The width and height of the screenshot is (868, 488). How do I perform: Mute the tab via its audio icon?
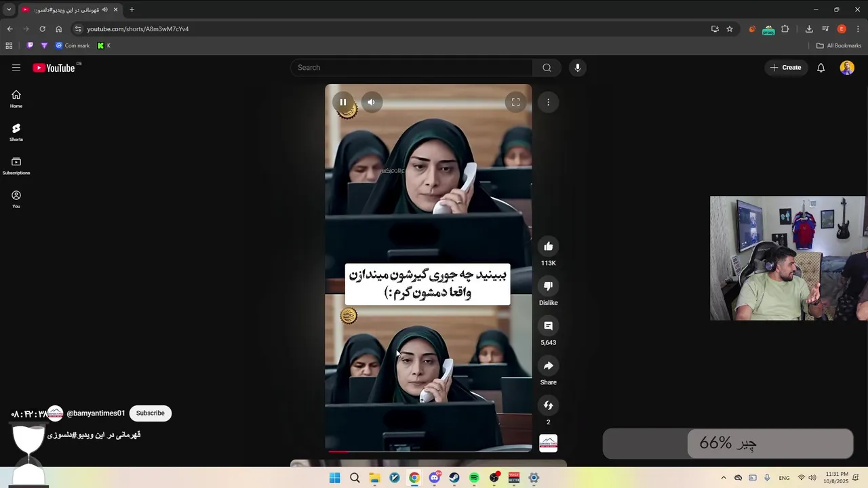(x=104, y=9)
